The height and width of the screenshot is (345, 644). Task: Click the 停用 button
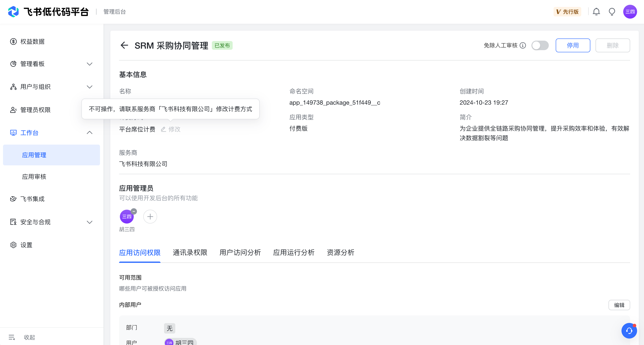[x=573, y=45]
